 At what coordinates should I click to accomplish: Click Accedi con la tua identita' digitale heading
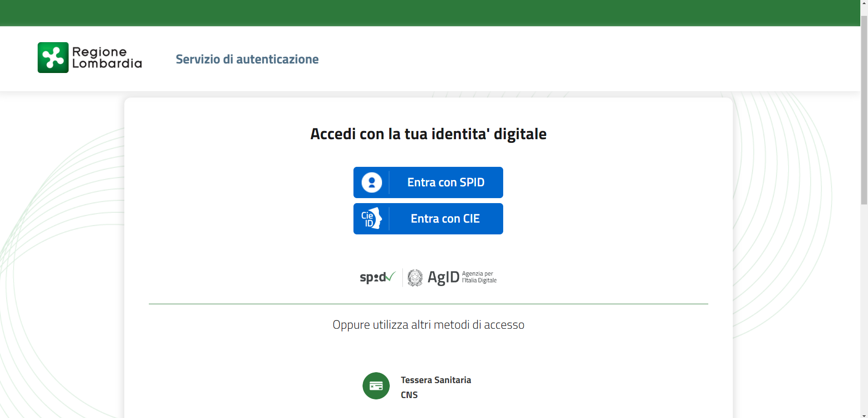428,134
